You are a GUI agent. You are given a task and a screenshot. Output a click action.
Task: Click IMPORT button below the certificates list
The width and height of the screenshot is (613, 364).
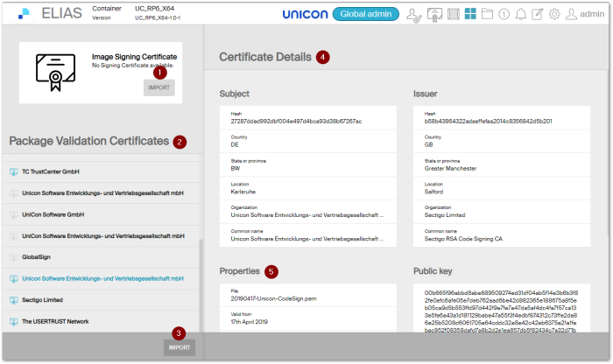tap(180, 347)
